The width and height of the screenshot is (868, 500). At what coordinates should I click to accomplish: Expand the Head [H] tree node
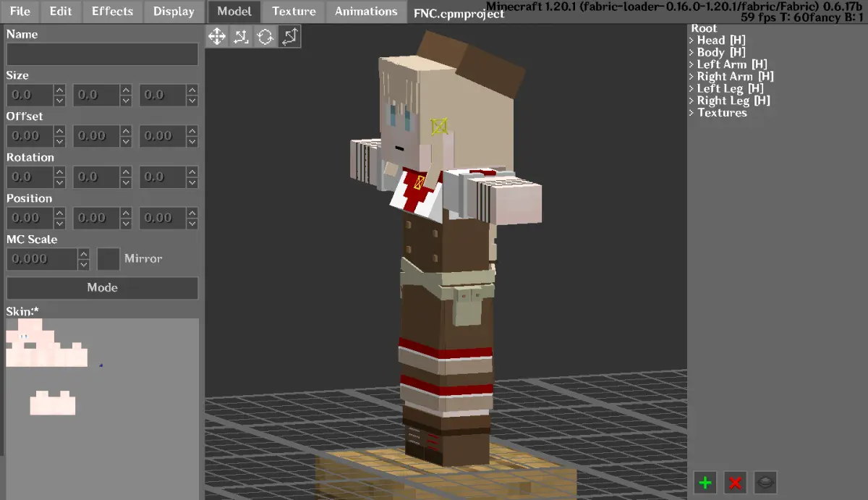pos(692,41)
